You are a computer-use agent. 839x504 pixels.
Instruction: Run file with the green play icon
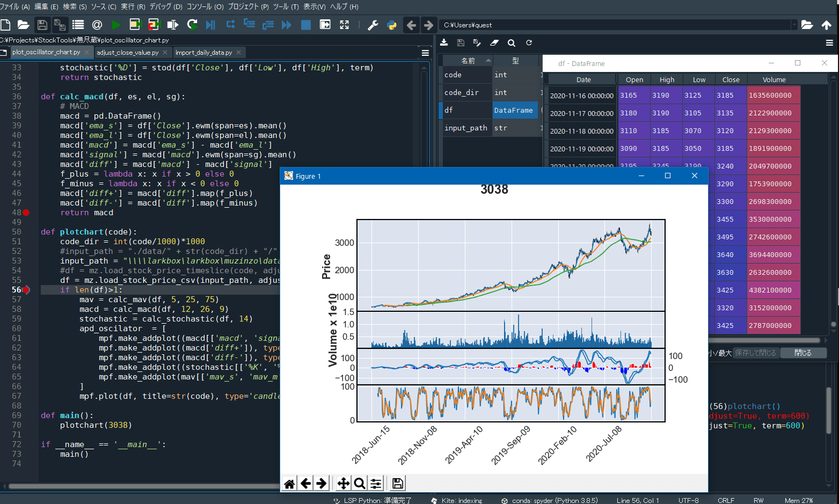point(116,25)
